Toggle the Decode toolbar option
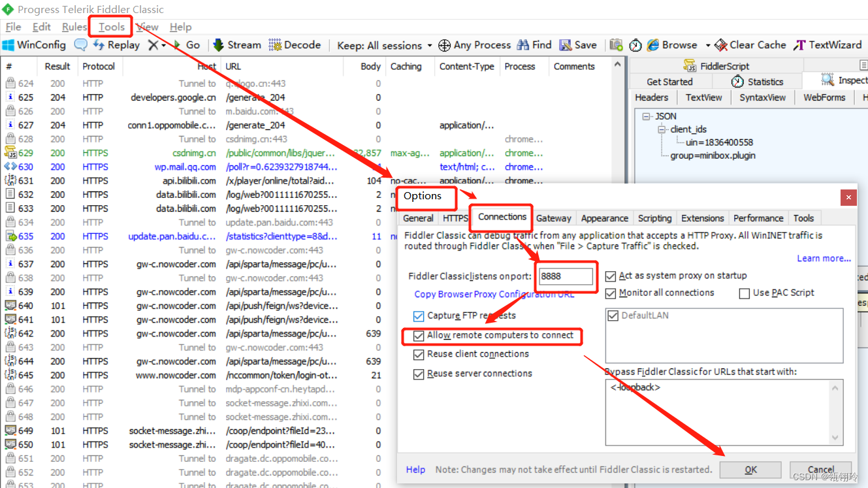868x488 pixels. 295,45
